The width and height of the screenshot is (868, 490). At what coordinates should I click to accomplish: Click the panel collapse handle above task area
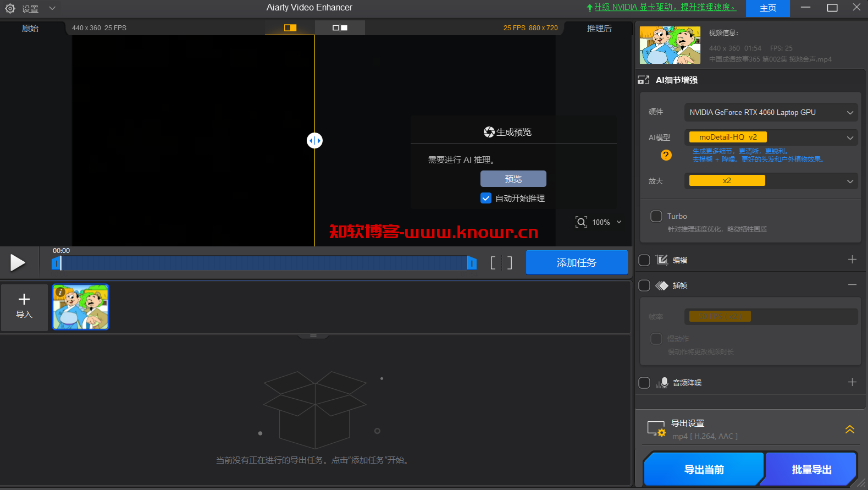click(313, 335)
